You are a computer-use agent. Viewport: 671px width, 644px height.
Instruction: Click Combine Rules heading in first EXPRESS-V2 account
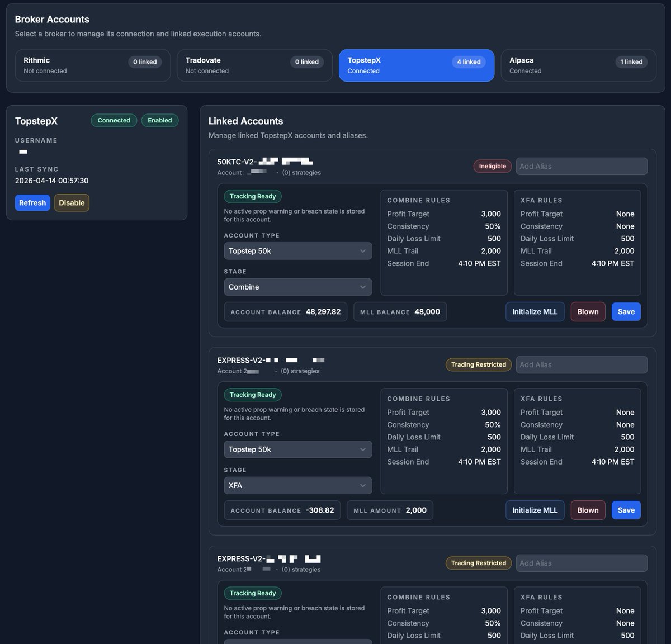(418, 399)
